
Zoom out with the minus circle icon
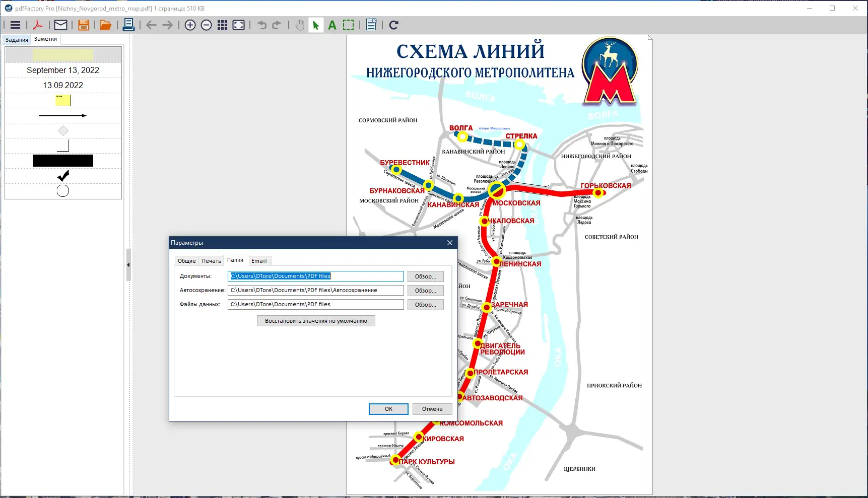[206, 25]
